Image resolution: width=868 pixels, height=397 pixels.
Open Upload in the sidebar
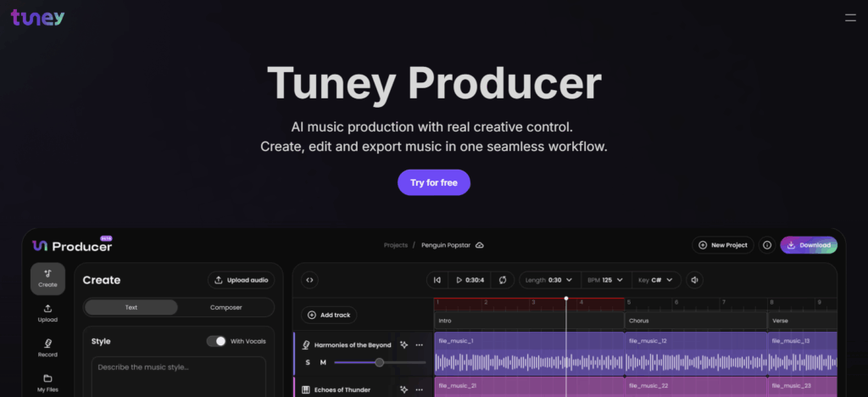47,313
